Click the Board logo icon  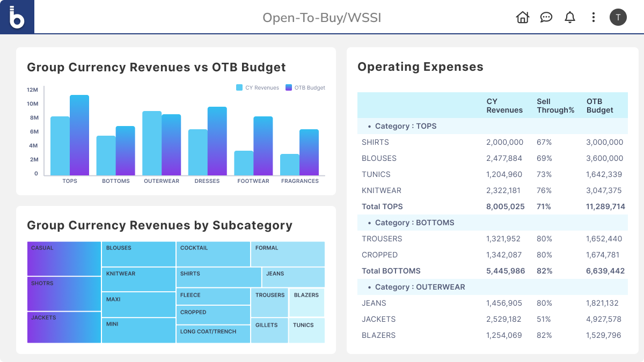coord(17,17)
